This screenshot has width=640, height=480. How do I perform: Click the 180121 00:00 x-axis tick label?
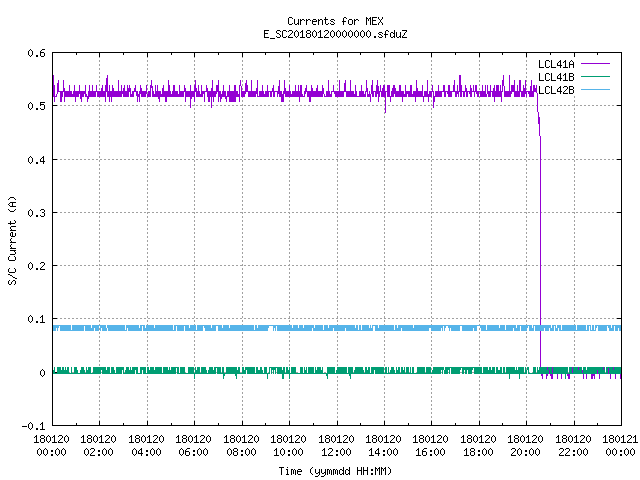click(x=620, y=446)
